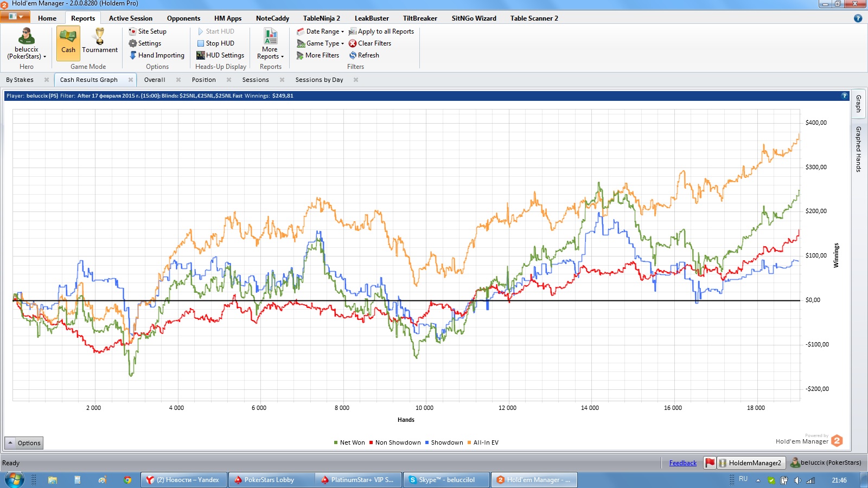Click the help icon on graph header bar
868x488 pixels.
[844, 95]
